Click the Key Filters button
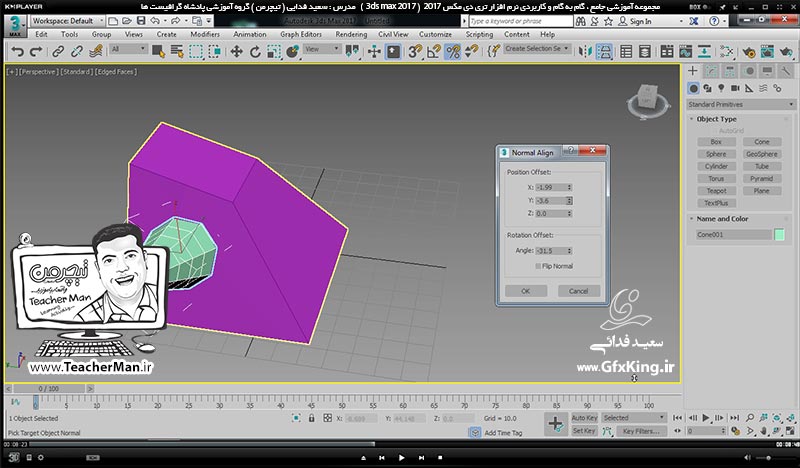800x468 pixels. tap(641, 431)
